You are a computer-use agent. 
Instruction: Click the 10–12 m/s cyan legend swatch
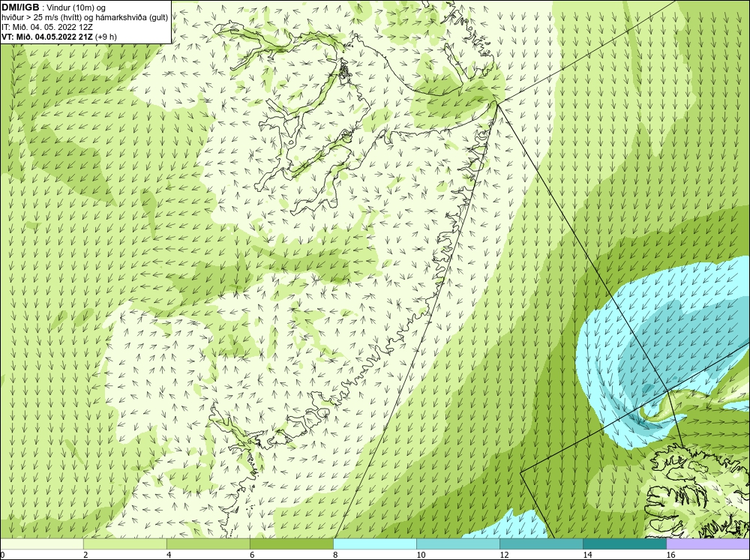[458, 544]
